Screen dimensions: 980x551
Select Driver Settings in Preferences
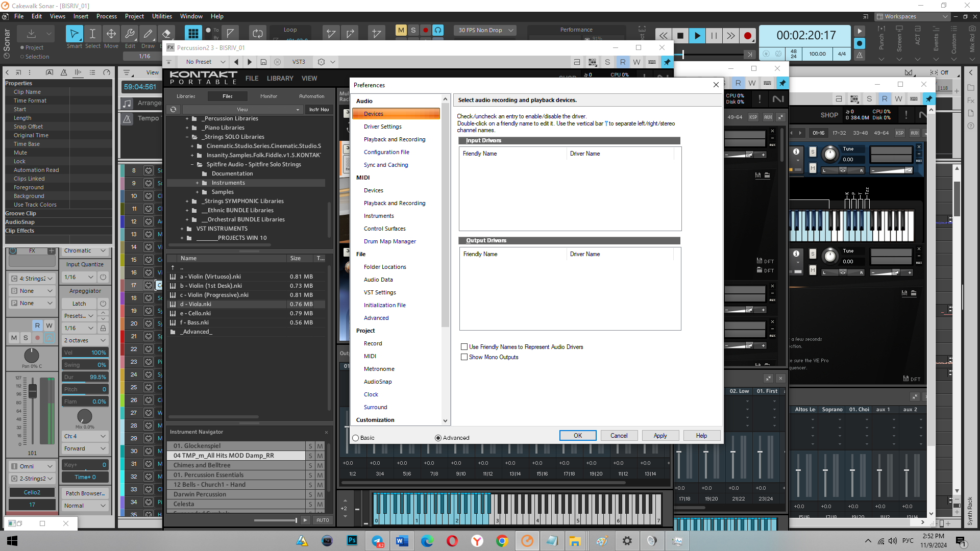(382, 127)
